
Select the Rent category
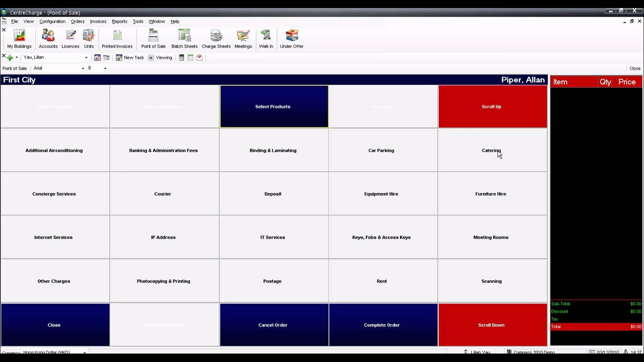tap(383, 281)
